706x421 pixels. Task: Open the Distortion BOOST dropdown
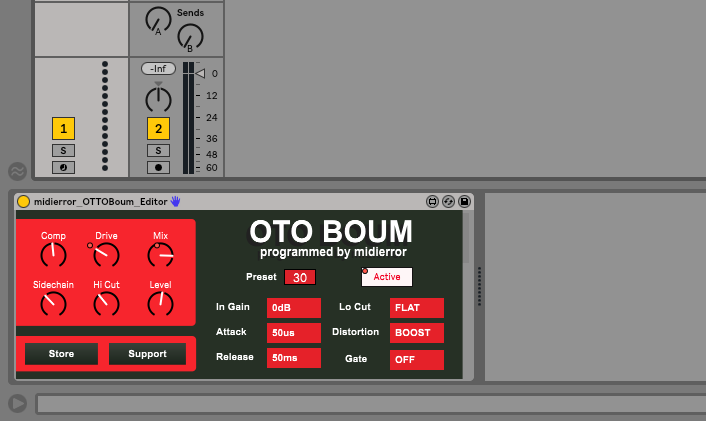point(416,333)
